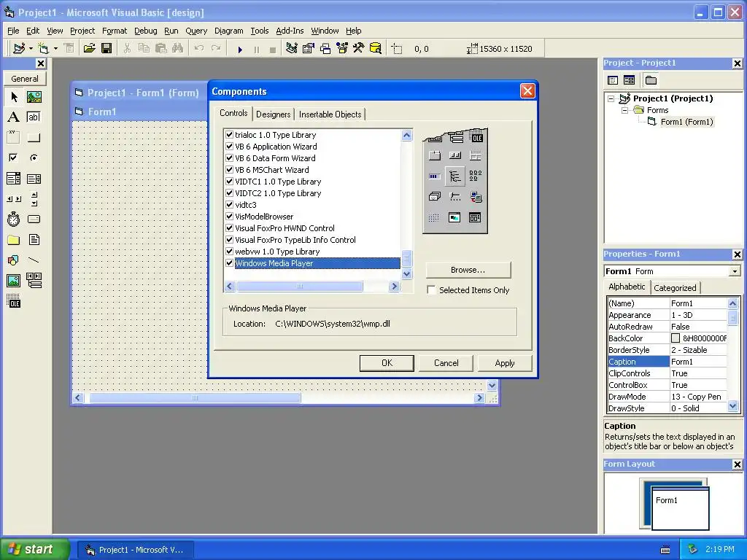Open Add Form toolbar dropdown arrow
Image resolution: width=747 pixels, height=560 pixels.
pyautogui.click(x=55, y=49)
